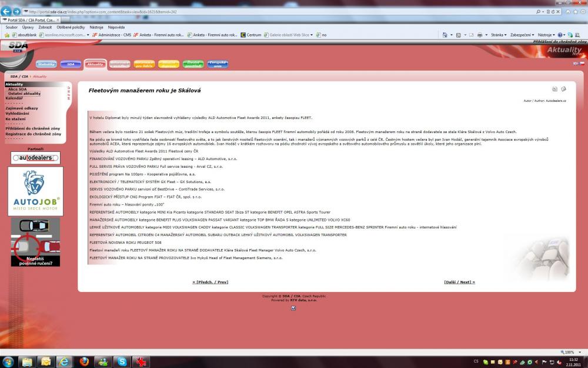Image resolution: width=588 pixels, height=368 pixels.
Task: Click the address bar search magnifier icon
Action: coord(538,12)
